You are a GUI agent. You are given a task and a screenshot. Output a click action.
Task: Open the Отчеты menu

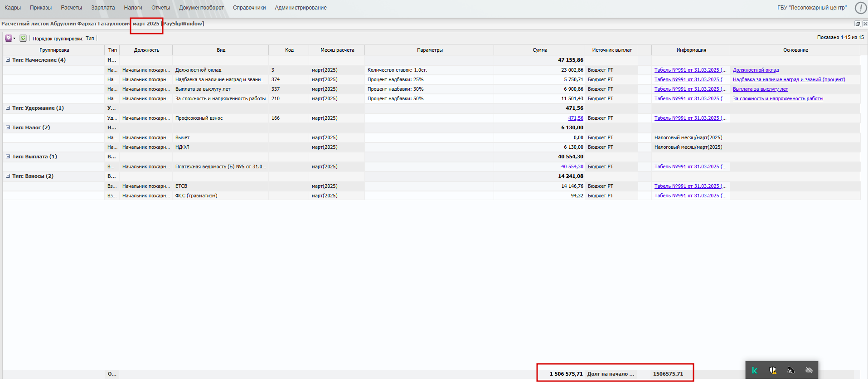coord(161,8)
